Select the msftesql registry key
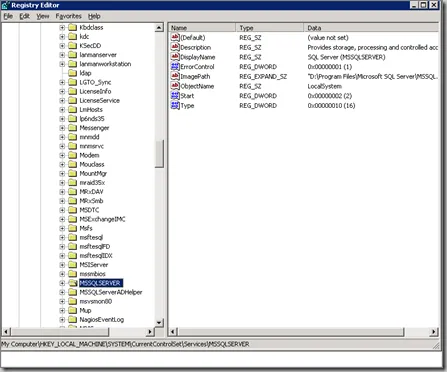The height and width of the screenshot is (372, 447). tap(91, 237)
